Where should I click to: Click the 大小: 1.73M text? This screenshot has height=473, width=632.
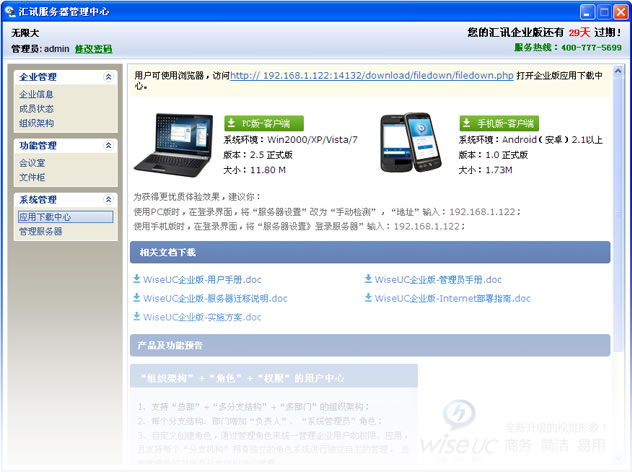486,170
